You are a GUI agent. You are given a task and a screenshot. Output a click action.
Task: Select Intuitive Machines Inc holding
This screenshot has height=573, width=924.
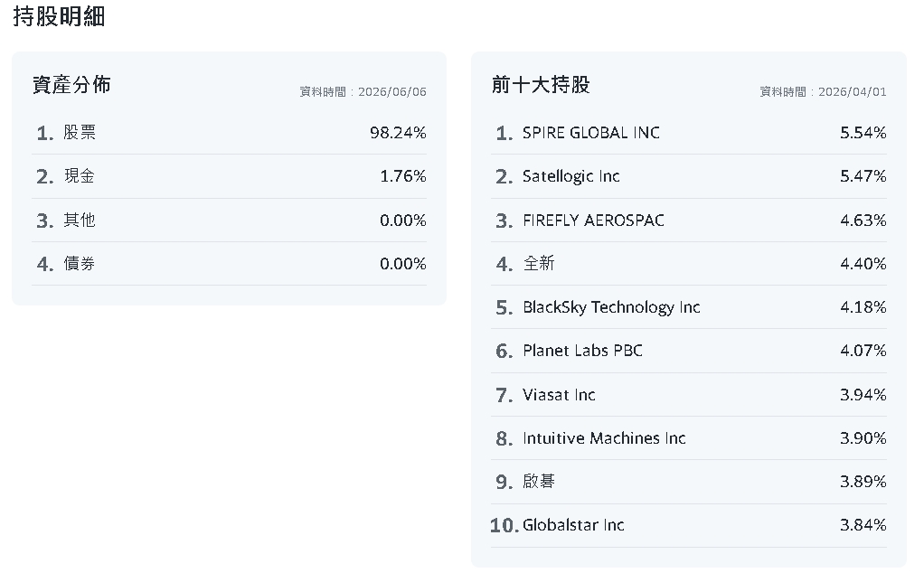click(689, 438)
